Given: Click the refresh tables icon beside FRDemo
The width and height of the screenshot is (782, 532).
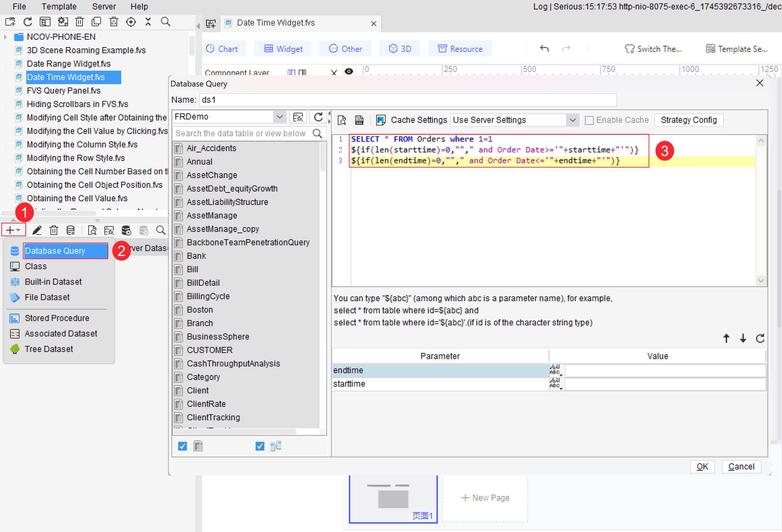Looking at the screenshot, I should 318,117.
